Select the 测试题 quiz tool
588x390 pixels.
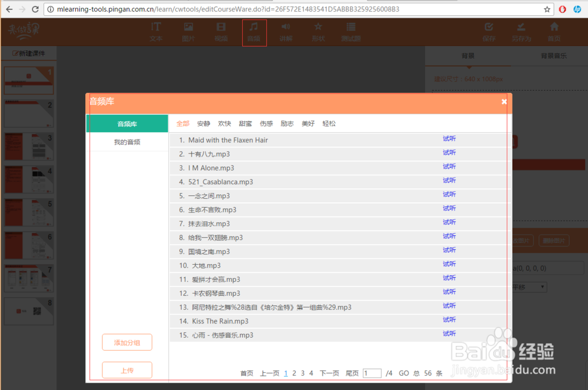point(351,32)
